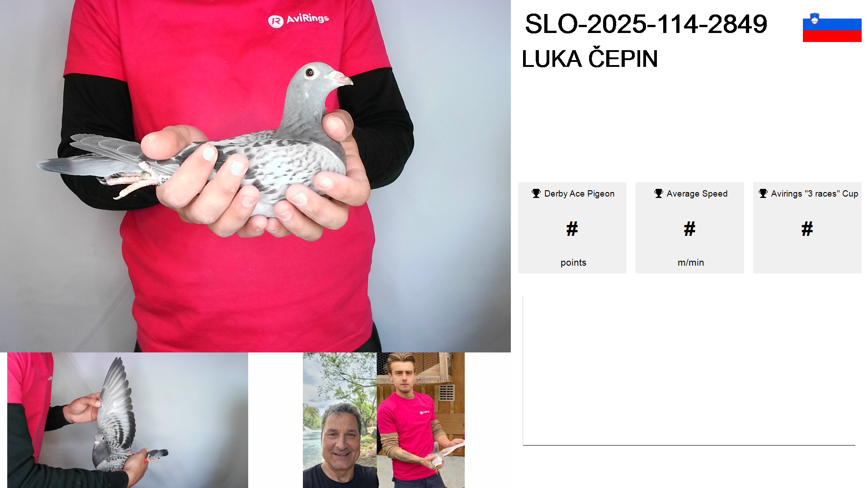Click the Avirings 3 races Cup trophy icon

pos(763,193)
